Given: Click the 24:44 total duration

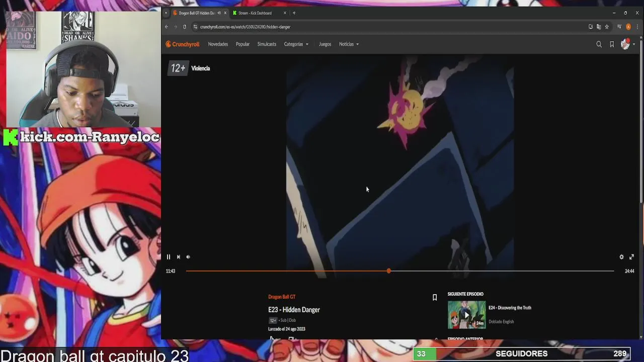Looking at the screenshot, I should pos(629,271).
